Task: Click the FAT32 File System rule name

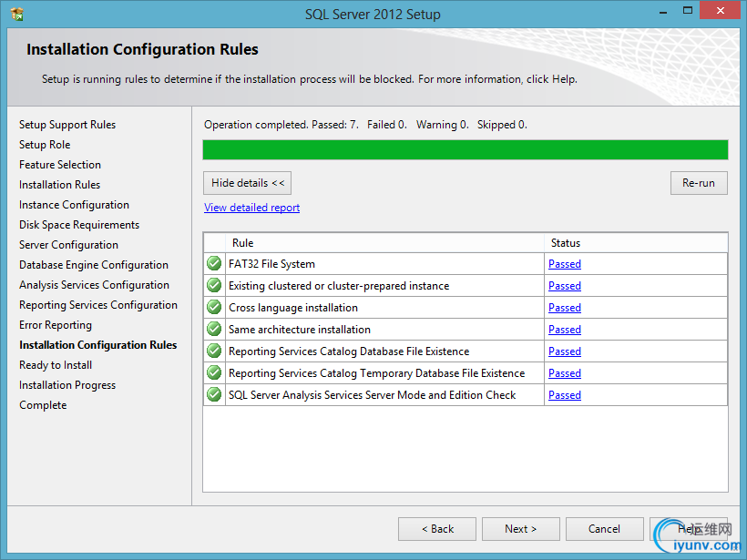Action: tap(271, 264)
